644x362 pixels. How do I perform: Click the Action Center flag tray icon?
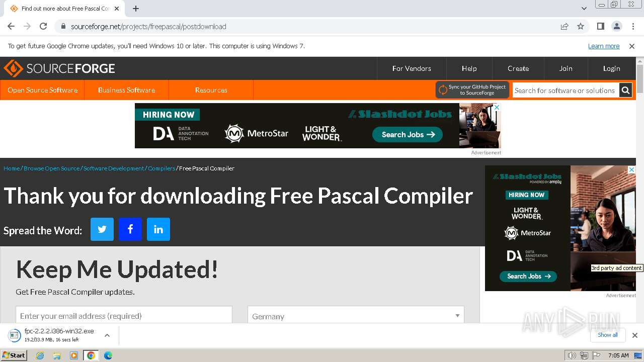pos(596,355)
